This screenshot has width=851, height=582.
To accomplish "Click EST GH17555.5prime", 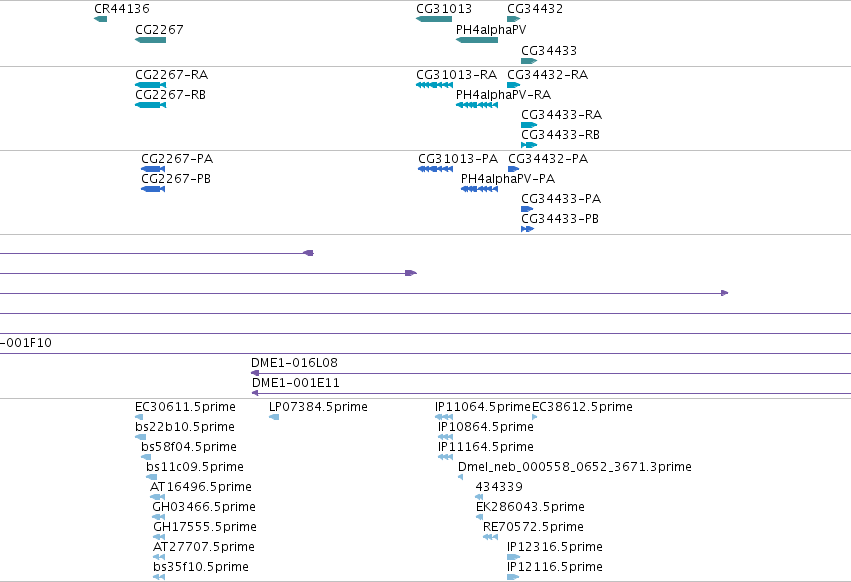I will coord(205,527).
